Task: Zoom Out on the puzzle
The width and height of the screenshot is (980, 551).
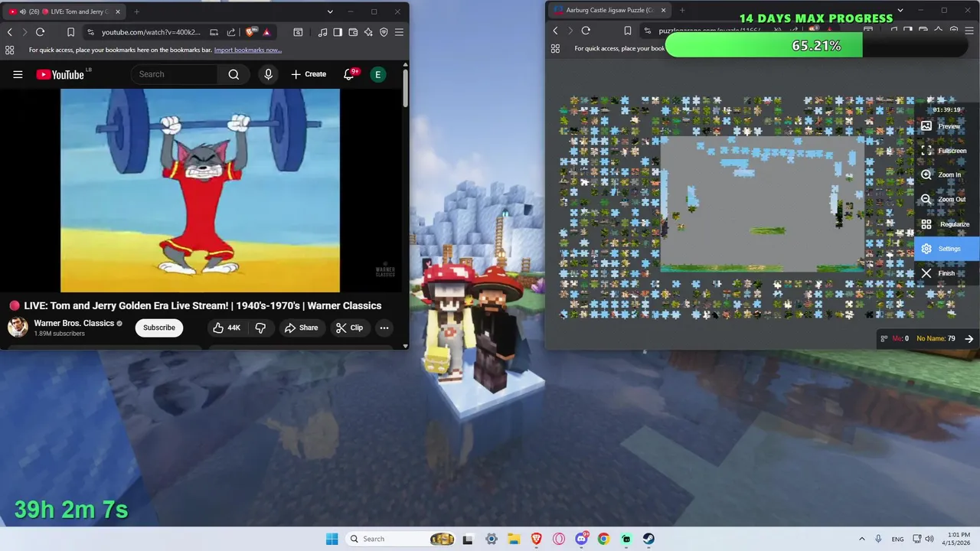Action: 947,199
